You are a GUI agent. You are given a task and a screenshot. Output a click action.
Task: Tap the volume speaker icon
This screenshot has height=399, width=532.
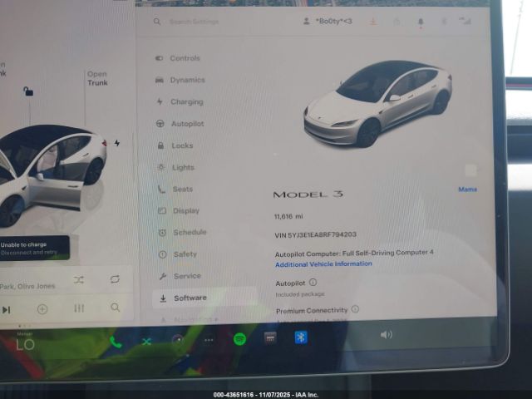pos(386,334)
